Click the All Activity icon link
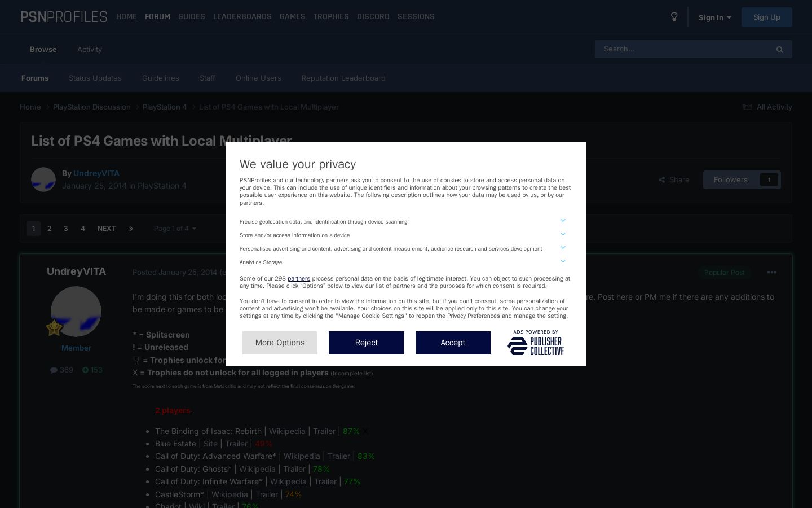Image resolution: width=812 pixels, height=508 pixels. tap(767, 107)
